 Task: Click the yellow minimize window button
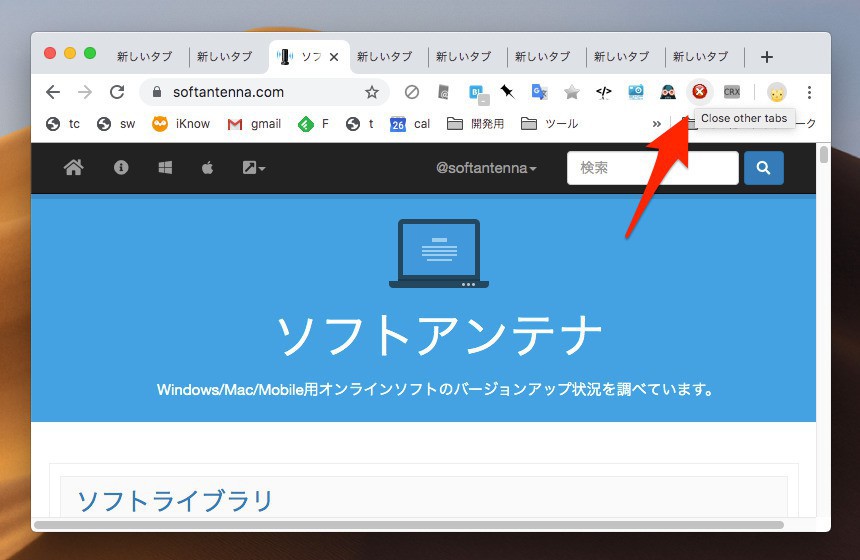[x=70, y=53]
